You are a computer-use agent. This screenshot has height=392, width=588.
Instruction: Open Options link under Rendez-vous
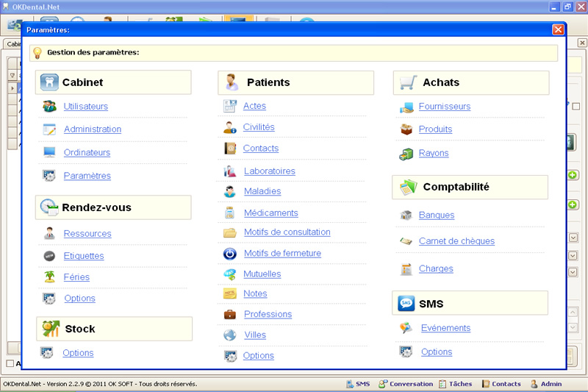80,298
